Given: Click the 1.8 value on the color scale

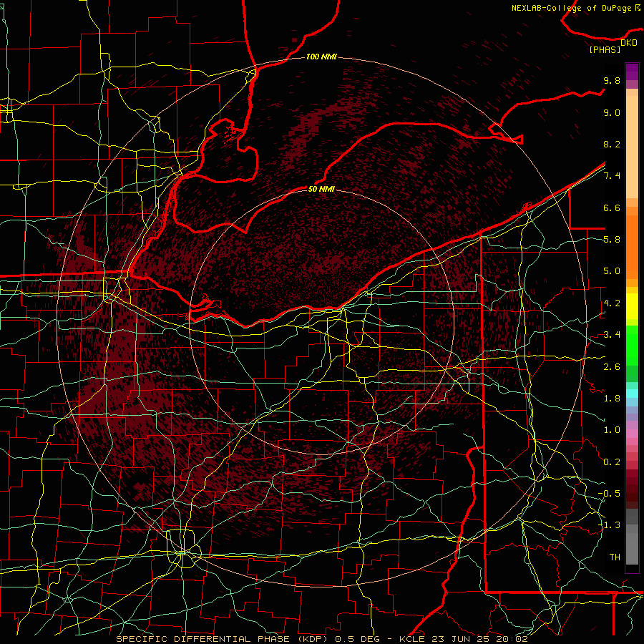Looking at the screenshot, I should point(612,399).
